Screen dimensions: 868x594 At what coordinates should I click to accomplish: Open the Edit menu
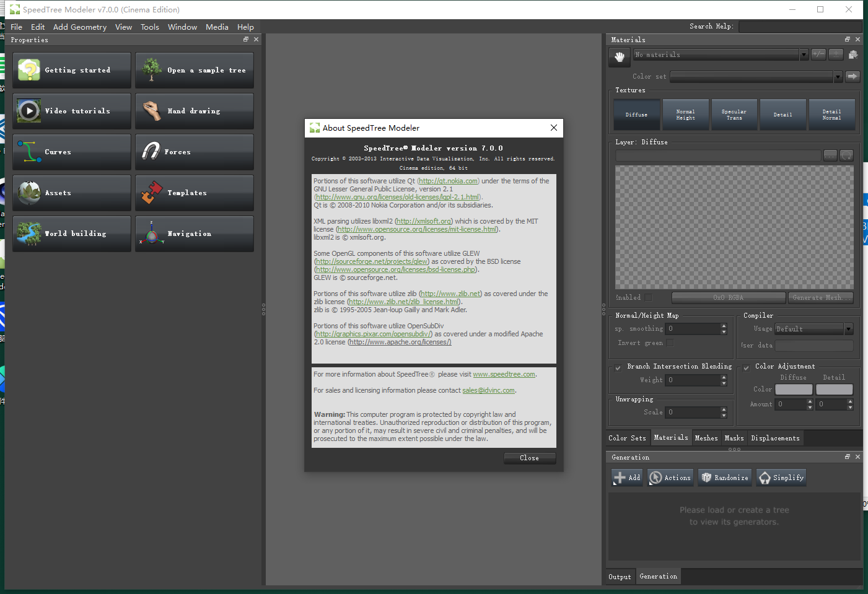[38, 27]
